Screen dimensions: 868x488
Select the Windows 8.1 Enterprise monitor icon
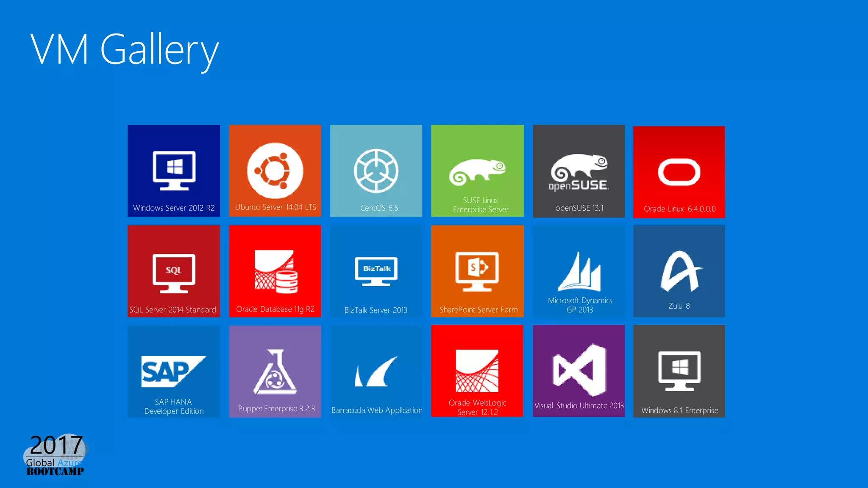click(x=679, y=371)
